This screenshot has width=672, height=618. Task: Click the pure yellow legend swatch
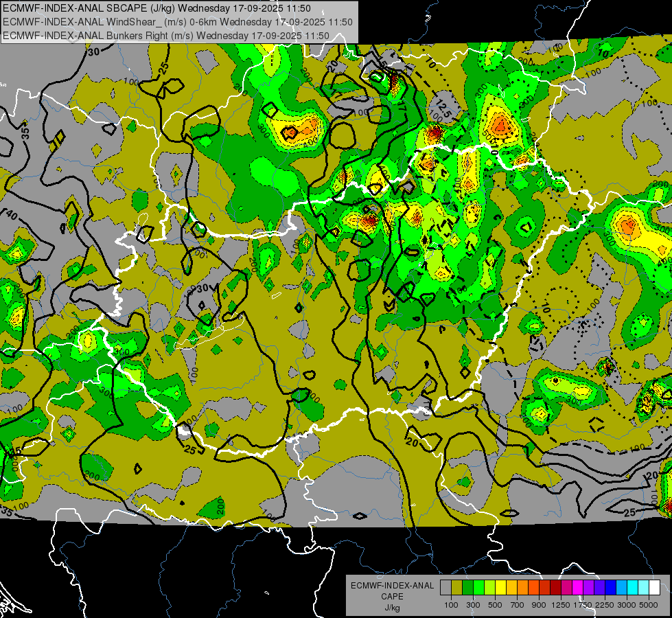(500, 587)
